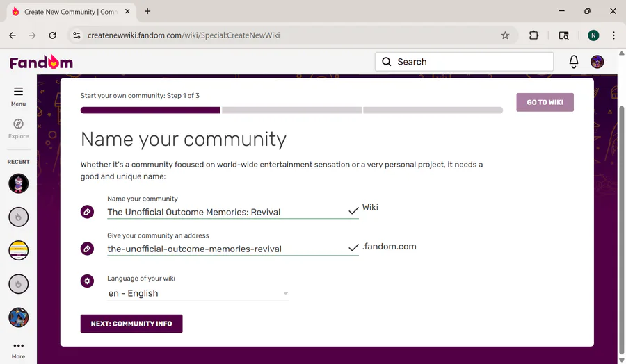Open the hamburger Menu in sidebar
This screenshot has width=626, height=364.
(x=18, y=96)
